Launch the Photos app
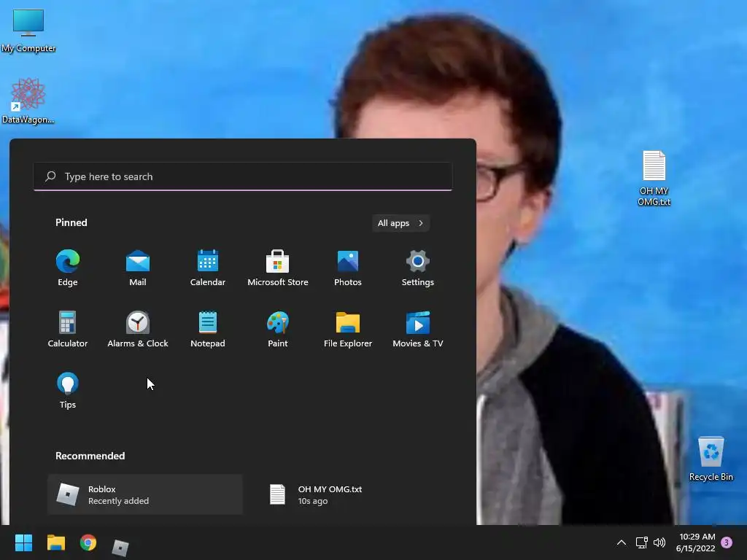This screenshot has width=747, height=560. click(348, 268)
